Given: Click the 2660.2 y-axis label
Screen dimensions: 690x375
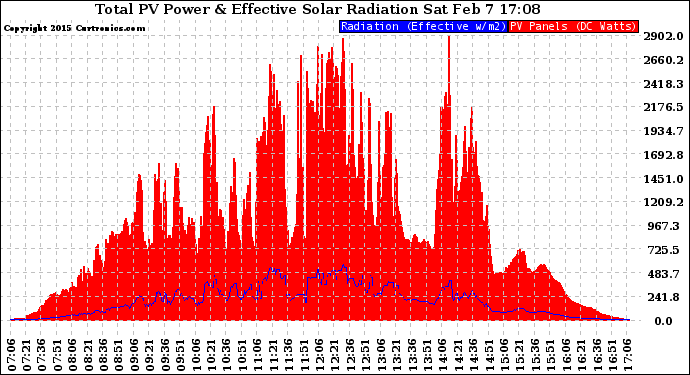Looking at the screenshot, I should tap(663, 60).
